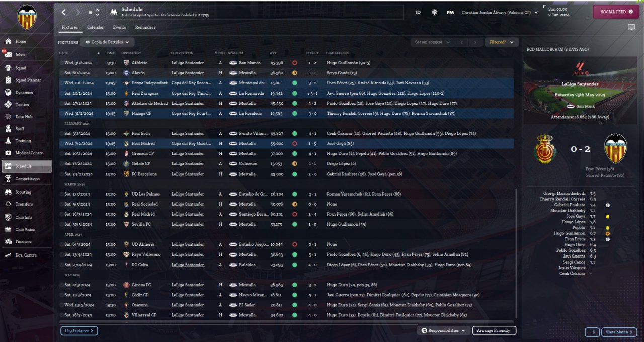Click the screen monitor icon below Social Feed

[631, 28]
